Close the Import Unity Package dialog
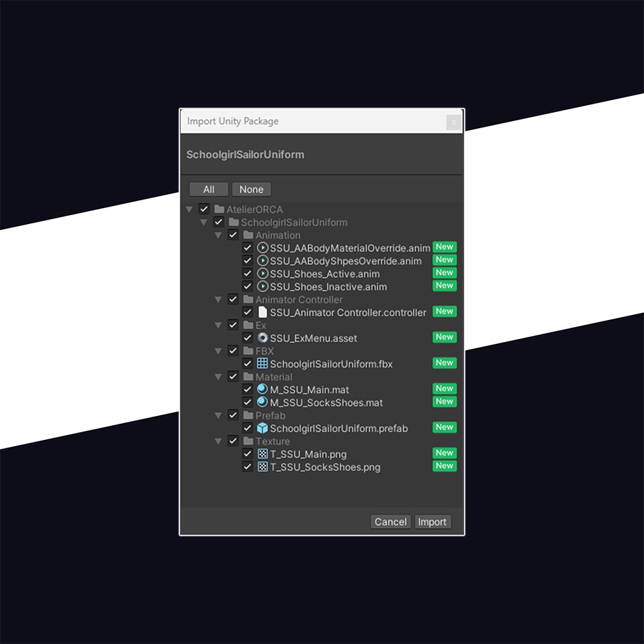Screen dimensions: 644x644 (x=453, y=122)
